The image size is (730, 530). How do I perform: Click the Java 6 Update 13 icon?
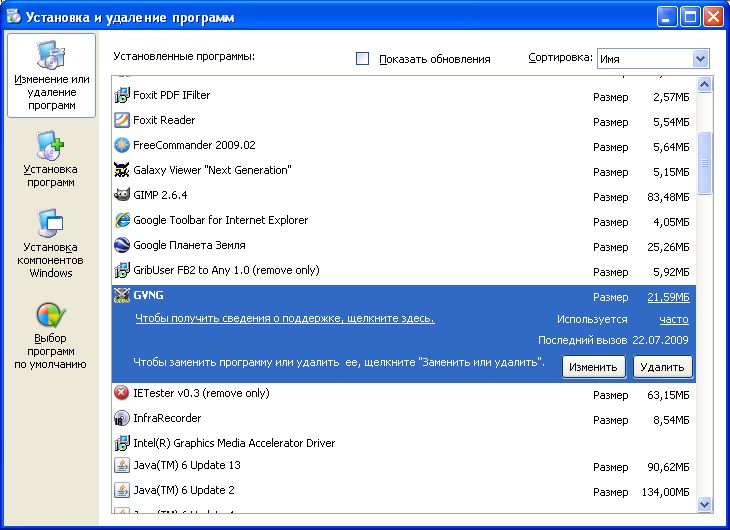click(x=122, y=465)
